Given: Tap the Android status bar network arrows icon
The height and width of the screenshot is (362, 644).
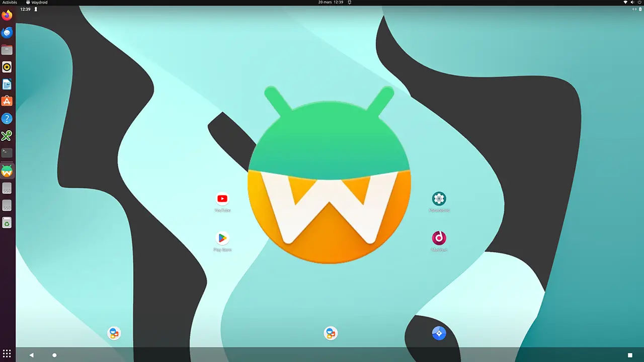Looking at the screenshot, I should tap(634, 9).
